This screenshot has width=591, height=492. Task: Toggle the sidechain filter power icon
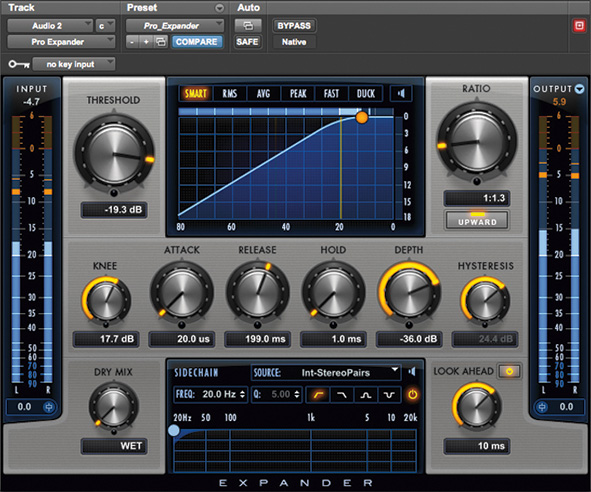tap(413, 395)
